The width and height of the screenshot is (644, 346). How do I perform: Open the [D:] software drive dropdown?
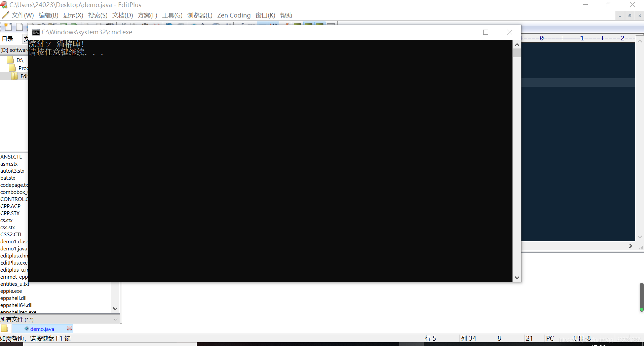click(14, 50)
